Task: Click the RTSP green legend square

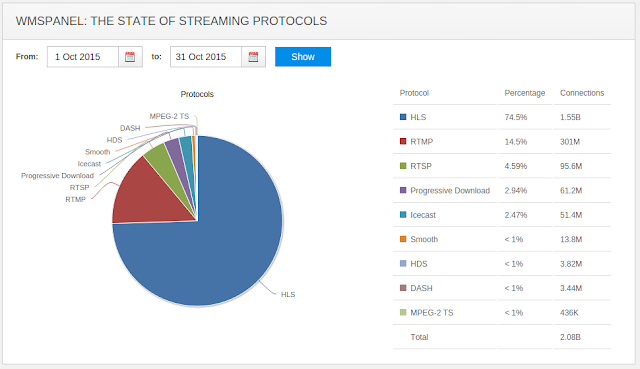Action: [403, 166]
